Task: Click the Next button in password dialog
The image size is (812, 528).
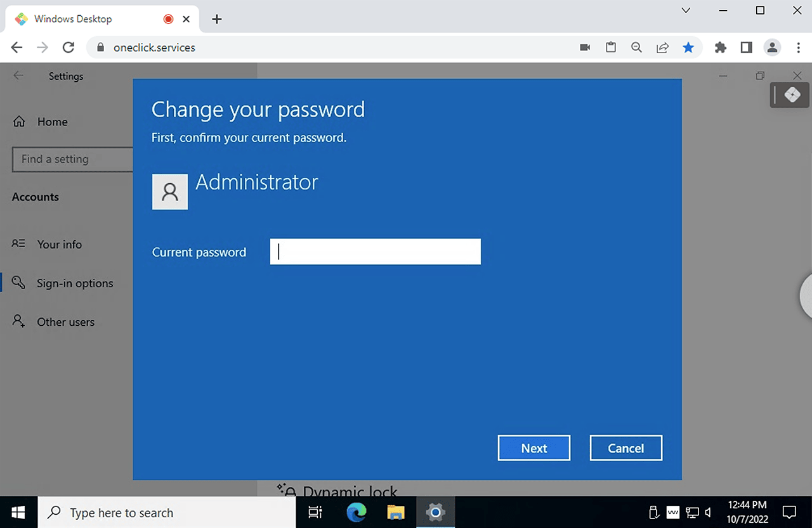Action: point(534,448)
